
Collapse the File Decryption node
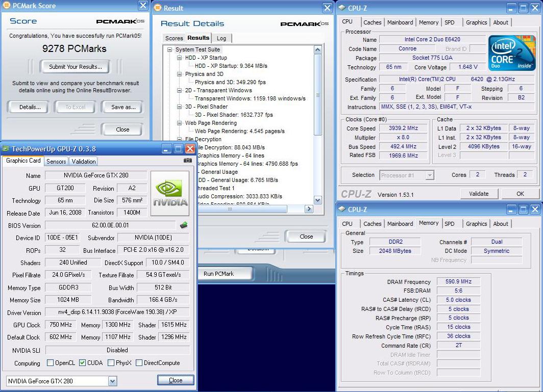(x=180, y=139)
